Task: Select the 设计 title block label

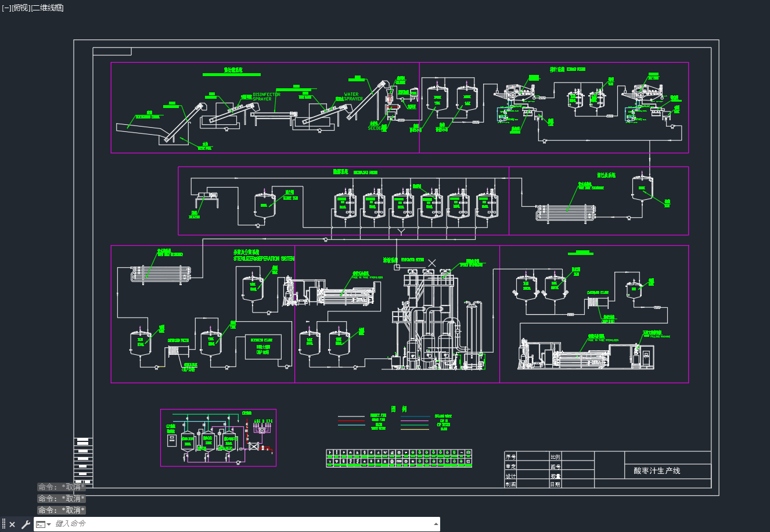Action: (510, 476)
